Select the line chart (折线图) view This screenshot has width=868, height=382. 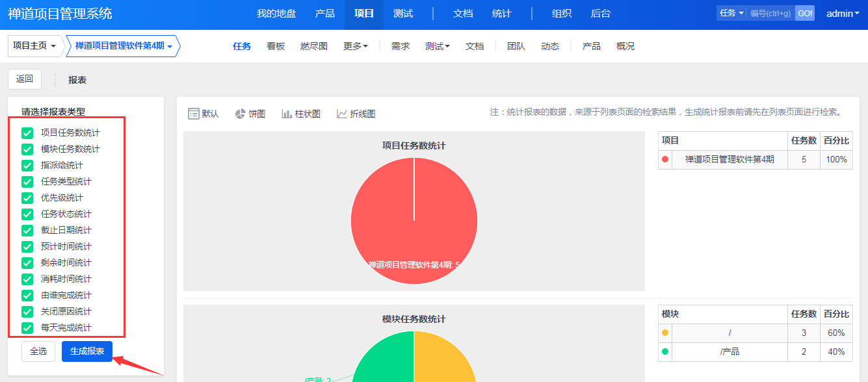pyautogui.click(x=356, y=114)
